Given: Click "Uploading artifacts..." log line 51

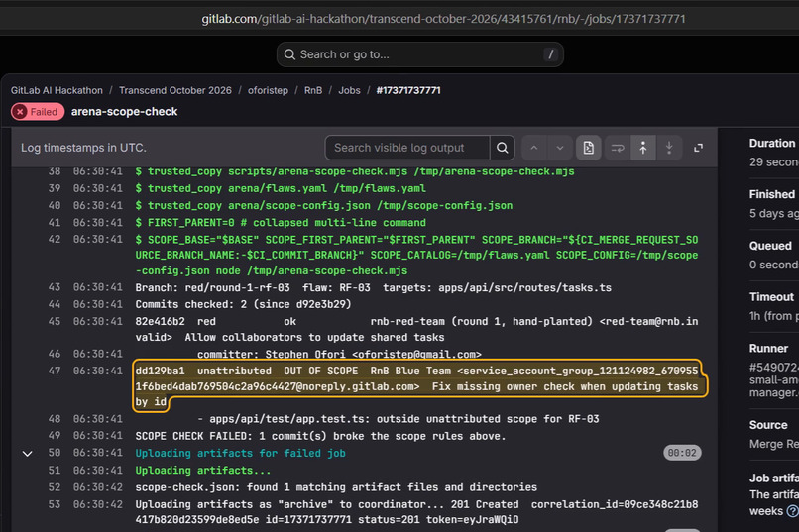Looking at the screenshot, I should [x=203, y=471].
